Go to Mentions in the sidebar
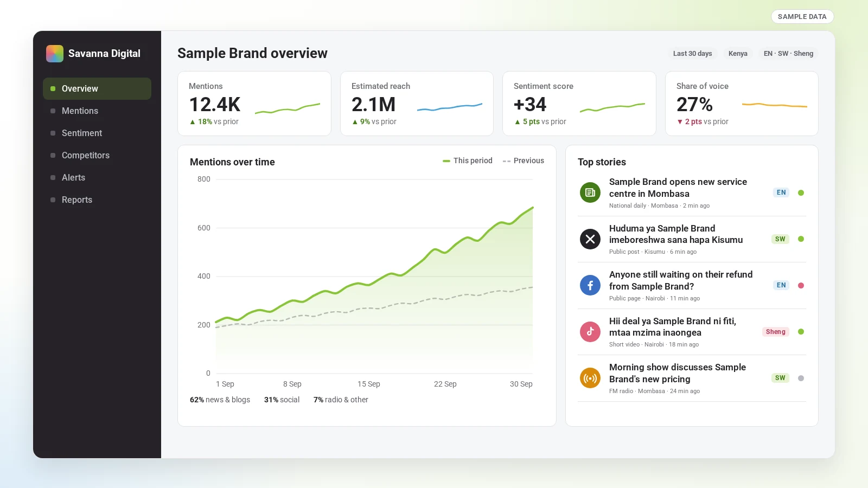 point(97,111)
